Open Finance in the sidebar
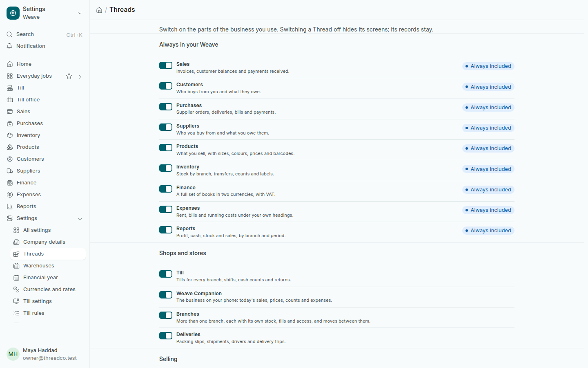Image resolution: width=588 pixels, height=368 pixels. click(45, 183)
